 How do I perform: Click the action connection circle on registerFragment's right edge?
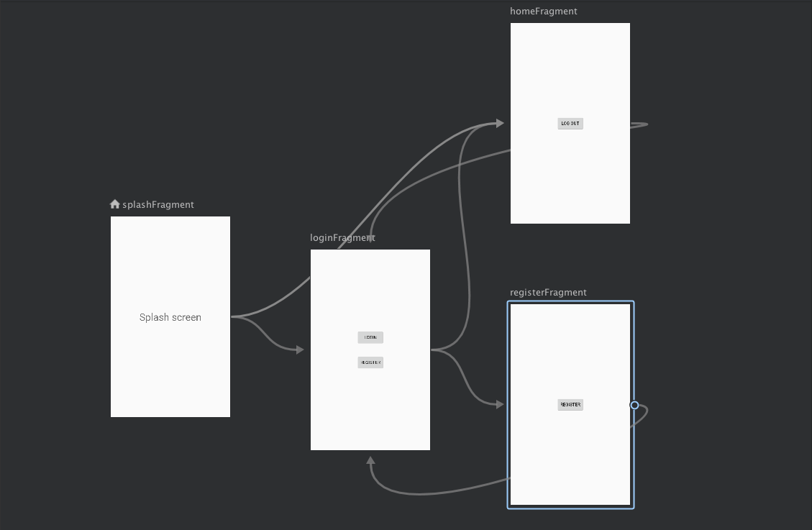pyautogui.click(x=634, y=405)
